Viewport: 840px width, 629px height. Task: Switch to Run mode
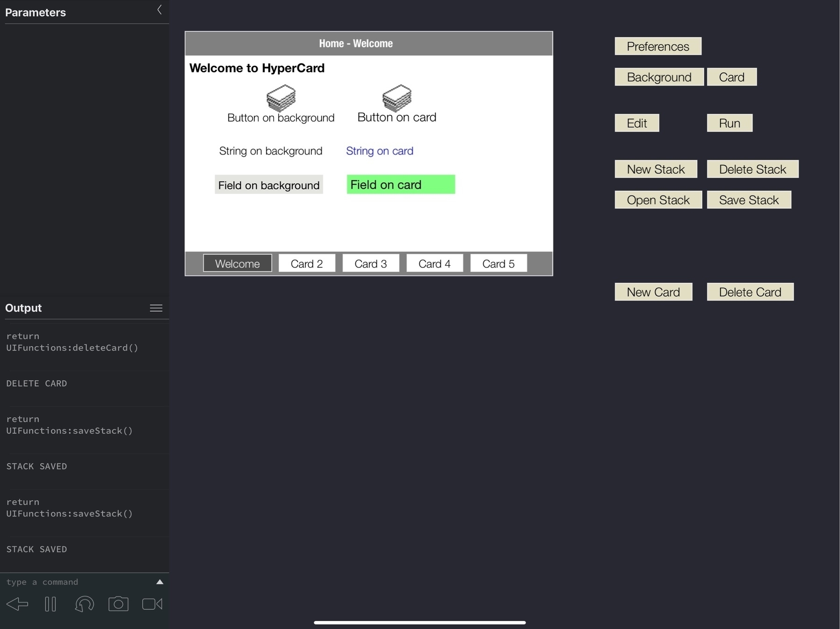coord(729,123)
